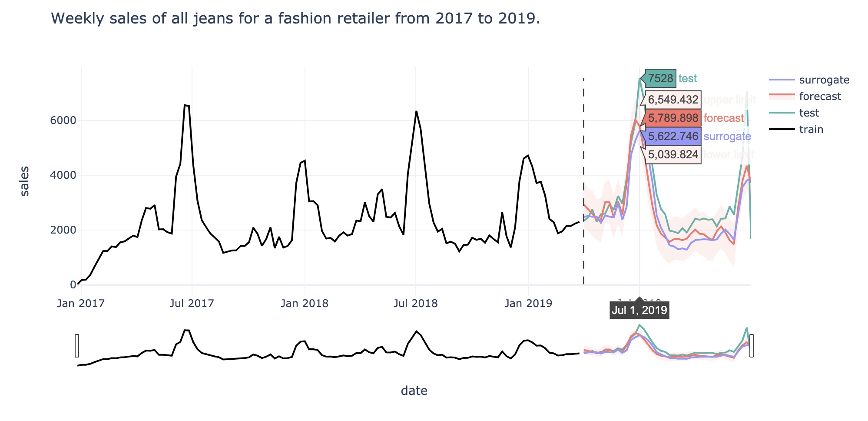This screenshot has height=421, width=868.
Task: Hide the forecast series via legend
Action: 820,97
